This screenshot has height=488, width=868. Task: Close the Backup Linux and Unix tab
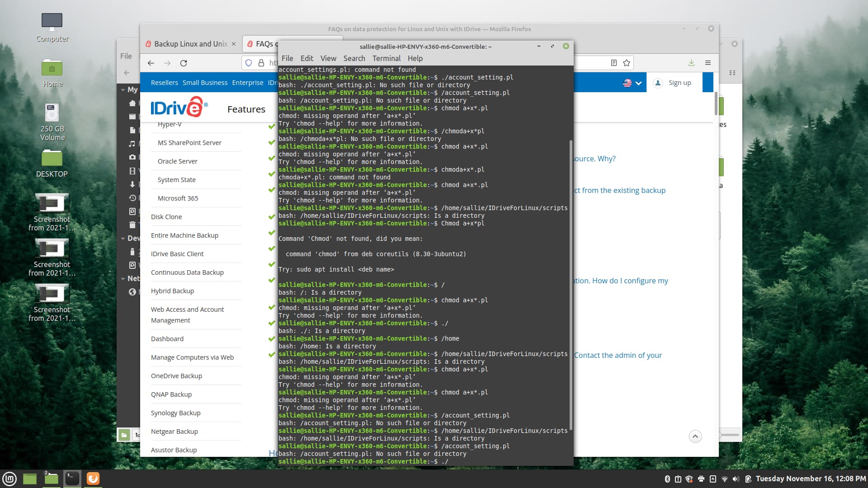pos(234,44)
